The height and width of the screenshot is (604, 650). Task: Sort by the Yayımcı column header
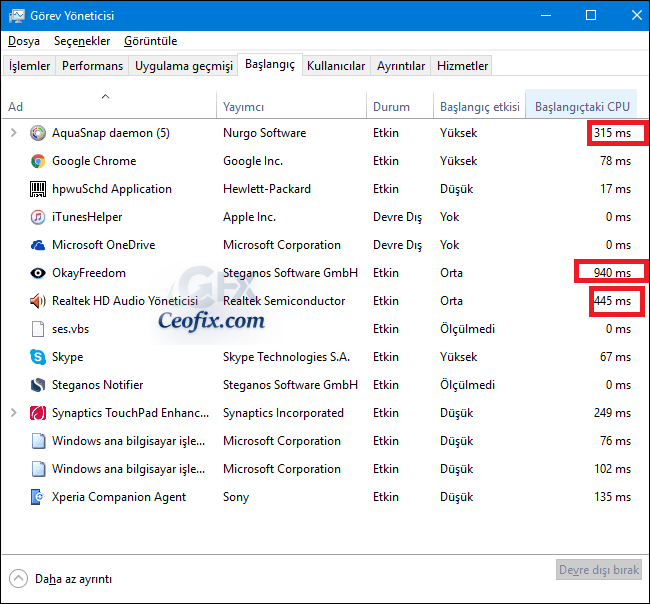tap(291, 104)
